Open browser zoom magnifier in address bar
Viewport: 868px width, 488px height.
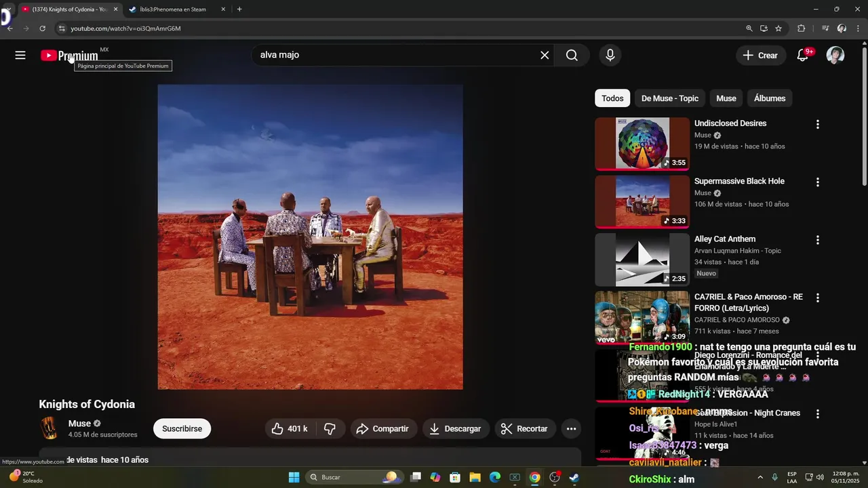tap(749, 28)
